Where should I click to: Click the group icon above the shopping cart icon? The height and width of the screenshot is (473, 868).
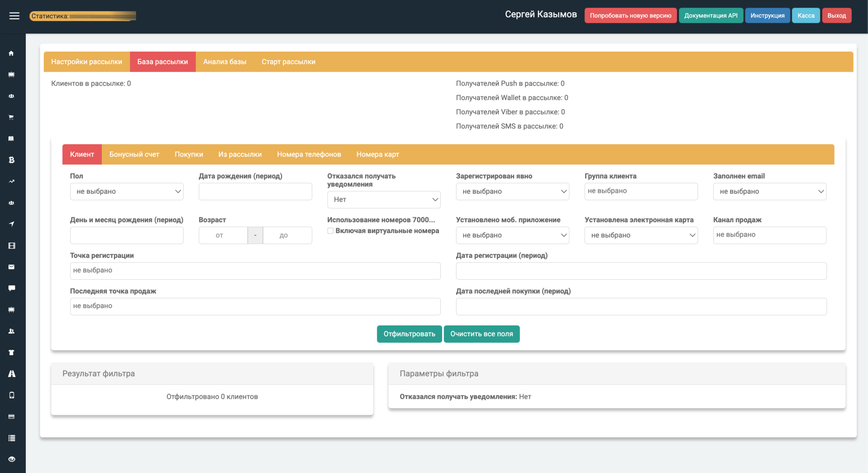[11, 96]
